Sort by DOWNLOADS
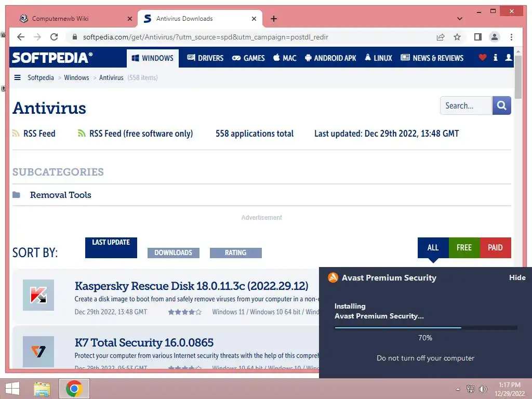 pos(174,253)
